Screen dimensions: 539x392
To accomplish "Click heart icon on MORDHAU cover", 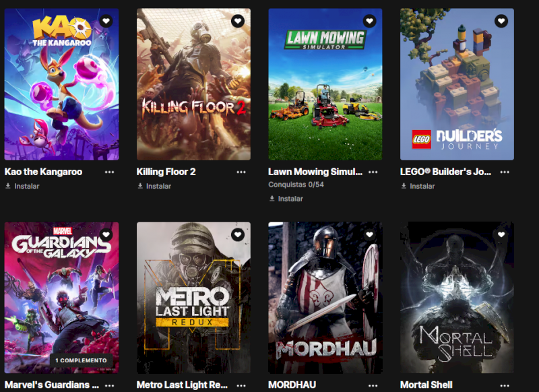I will click(369, 234).
